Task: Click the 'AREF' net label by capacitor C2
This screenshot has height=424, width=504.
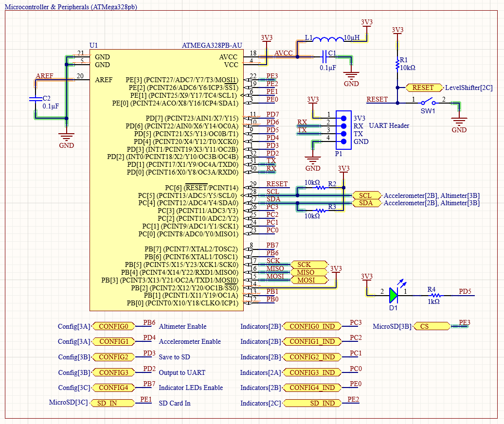Action: pyautogui.click(x=45, y=76)
